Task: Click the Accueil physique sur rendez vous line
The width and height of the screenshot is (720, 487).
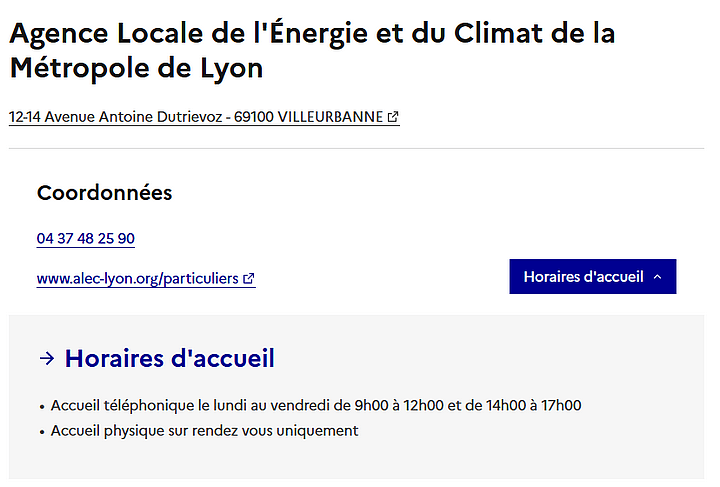Action: pyautogui.click(x=204, y=431)
